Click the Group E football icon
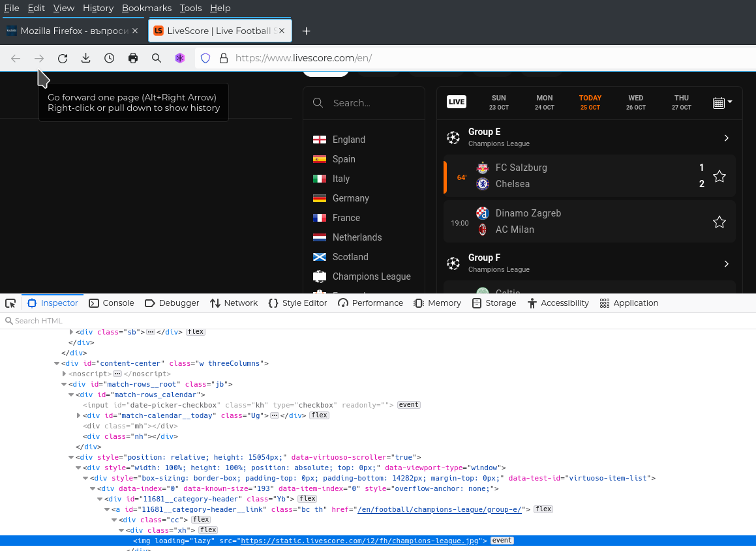The image size is (756, 551). (453, 138)
